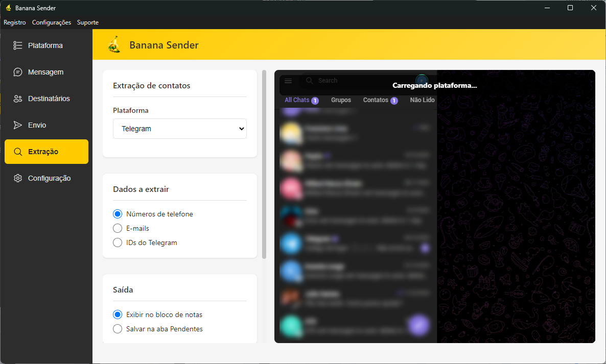Select the Números de telefone radio option
Viewport: 606px width, 364px height.
118,214
